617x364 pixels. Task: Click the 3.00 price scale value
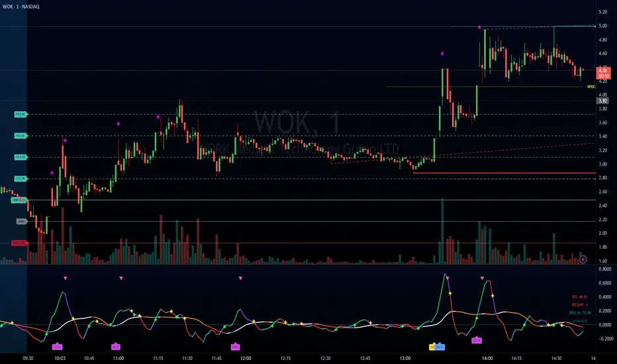[602, 164]
